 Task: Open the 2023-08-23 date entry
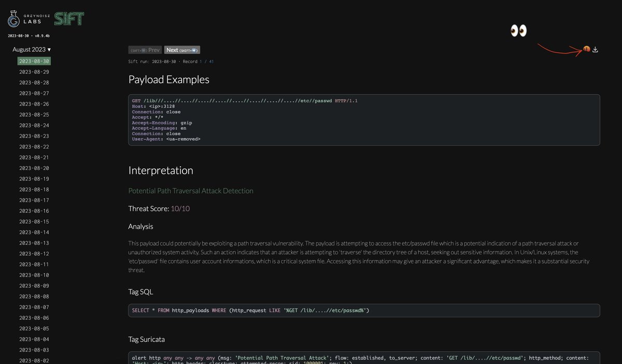point(34,136)
